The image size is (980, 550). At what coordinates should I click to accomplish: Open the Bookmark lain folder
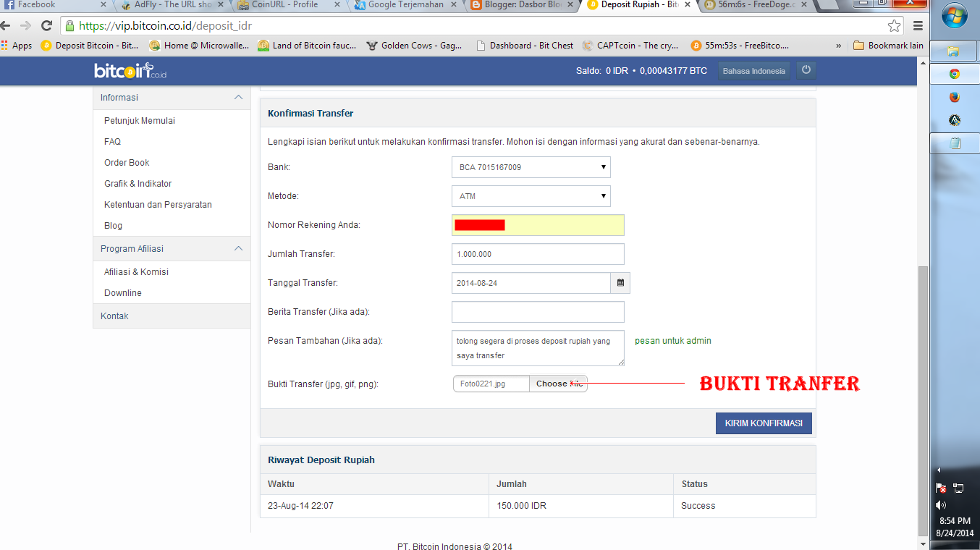tap(889, 46)
